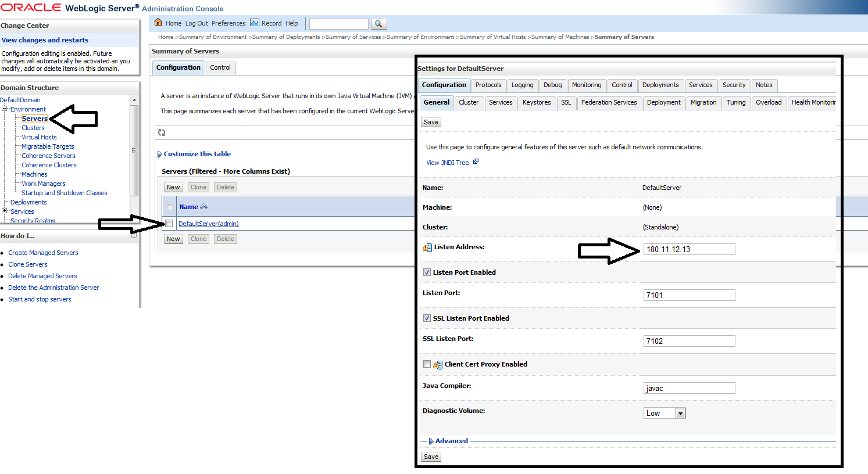This screenshot has width=868, height=474.
Task: Open the Security tab
Action: 734,85
